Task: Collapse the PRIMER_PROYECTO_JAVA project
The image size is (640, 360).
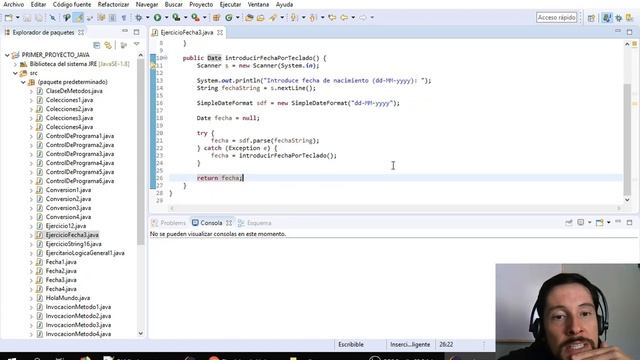Action: coord(7,55)
